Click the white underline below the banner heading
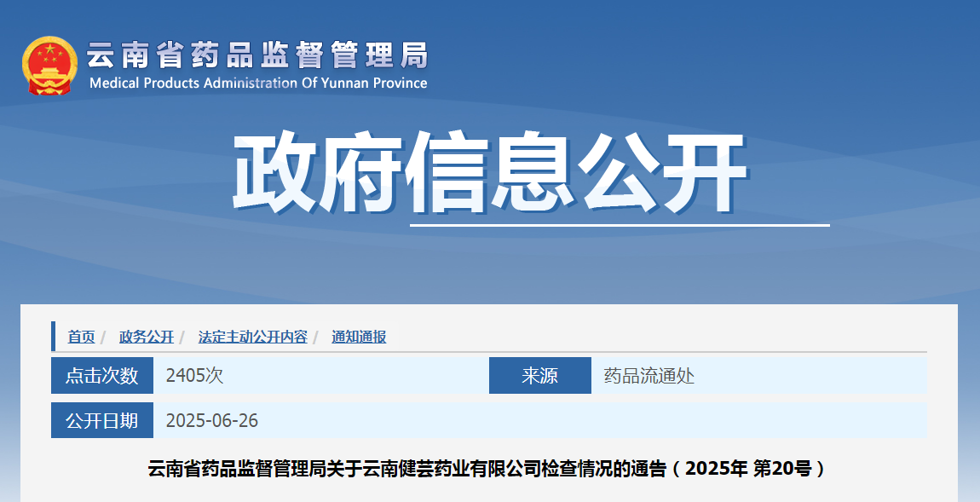This screenshot has width=980, height=502. pos(620,226)
